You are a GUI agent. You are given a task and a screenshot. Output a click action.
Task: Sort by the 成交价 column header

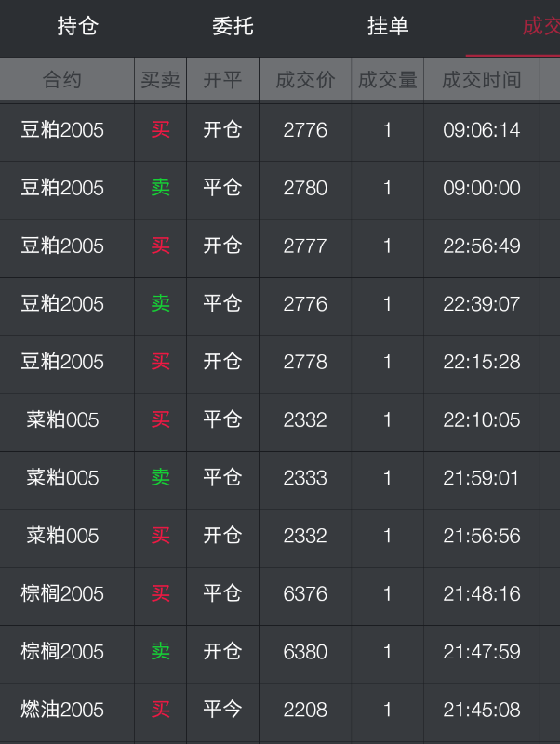(305, 81)
